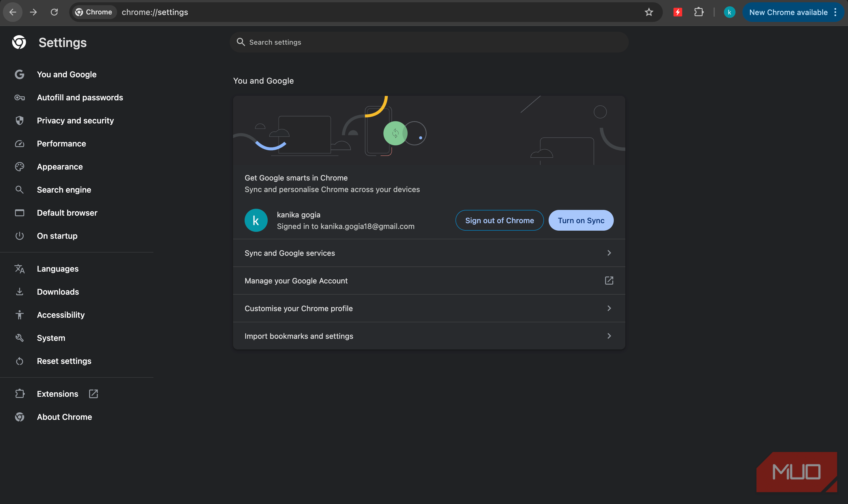Click the Search engine magnifier icon
This screenshot has width=848, height=504.
tap(19, 190)
